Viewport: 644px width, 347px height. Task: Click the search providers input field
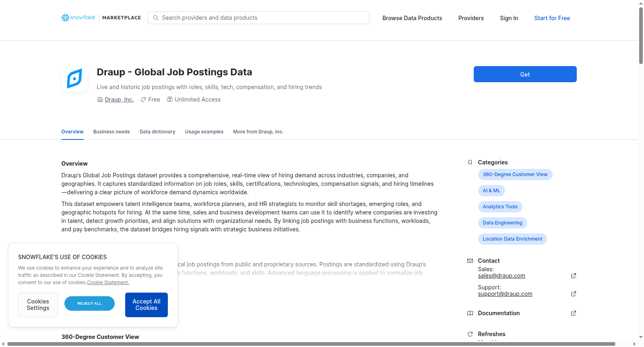point(258,18)
